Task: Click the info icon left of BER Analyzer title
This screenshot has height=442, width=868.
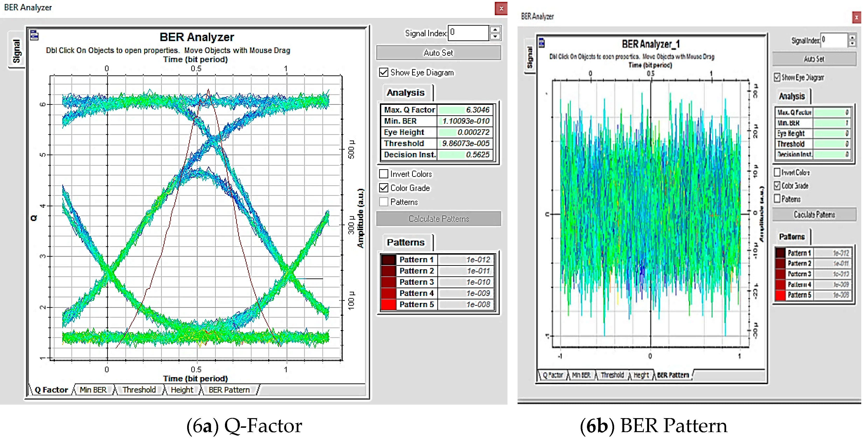Action: [x=34, y=35]
